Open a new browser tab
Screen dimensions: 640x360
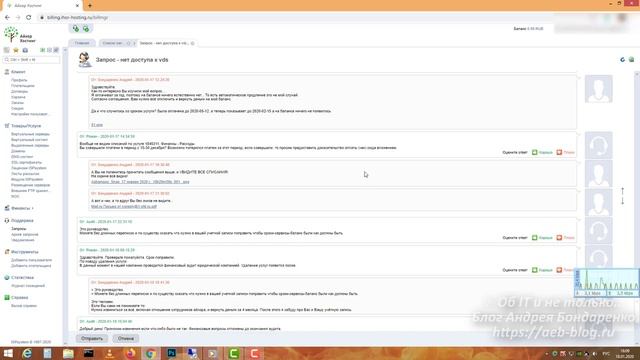tap(90, 6)
